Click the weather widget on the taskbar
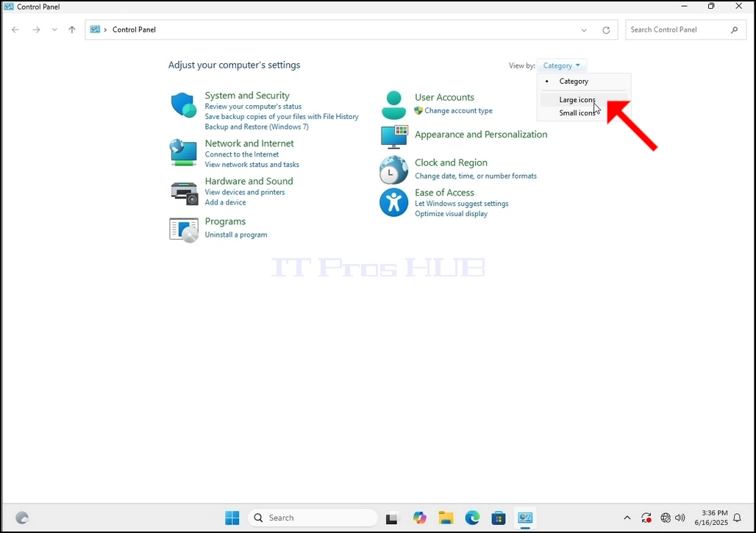This screenshot has height=533, width=756. click(22, 518)
